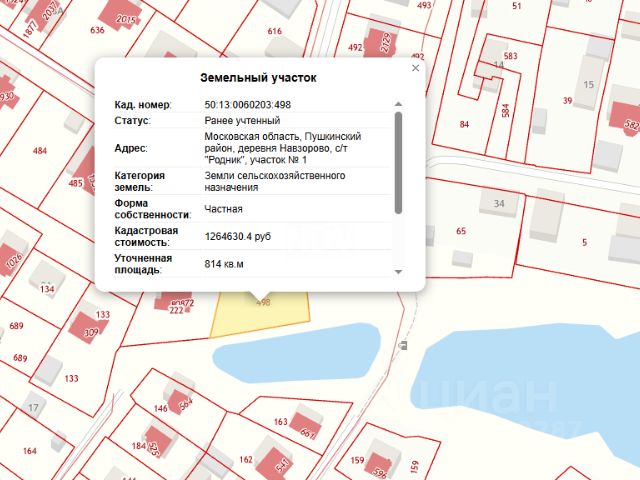Click red building labeled 541

click(276, 464)
